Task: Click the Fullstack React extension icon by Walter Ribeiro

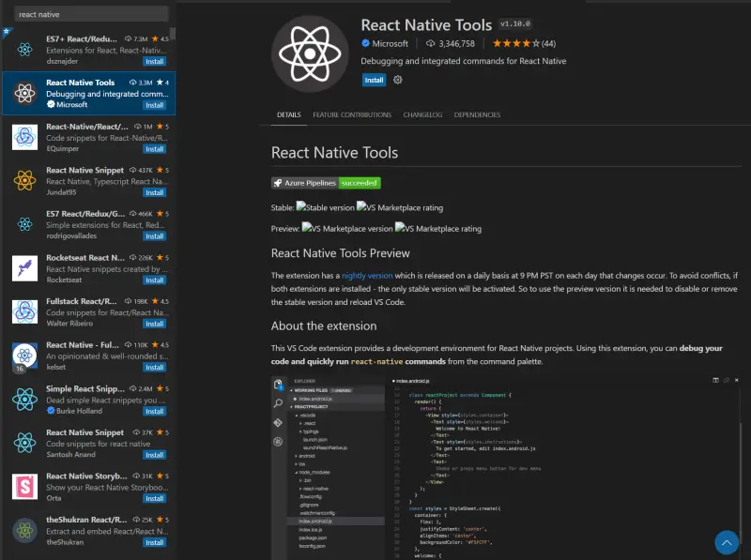Action: pos(24,311)
